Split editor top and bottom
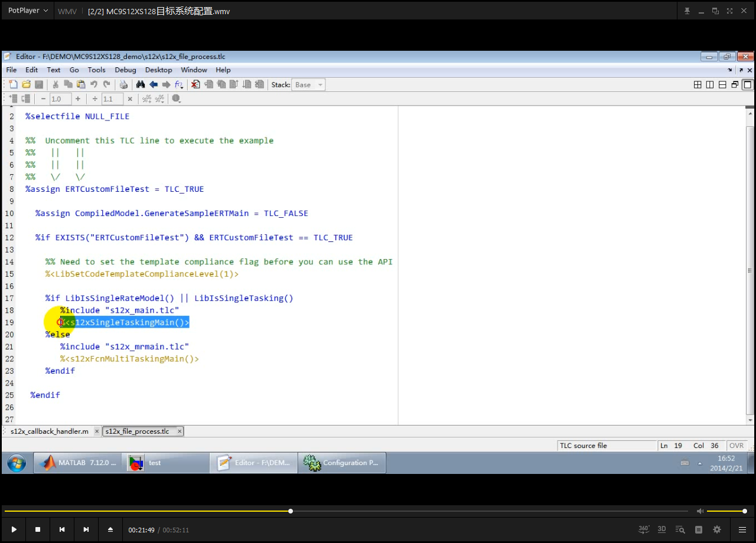The width and height of the screenshot is (756, 543). [x=722, y=85]
